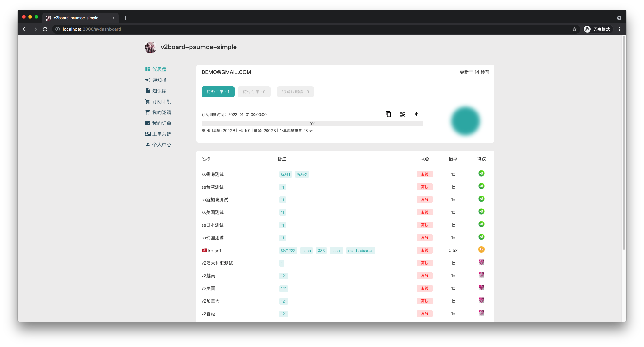
Task: Click the 备注222 tag of trojan1
Action: [x=288, y=250]
